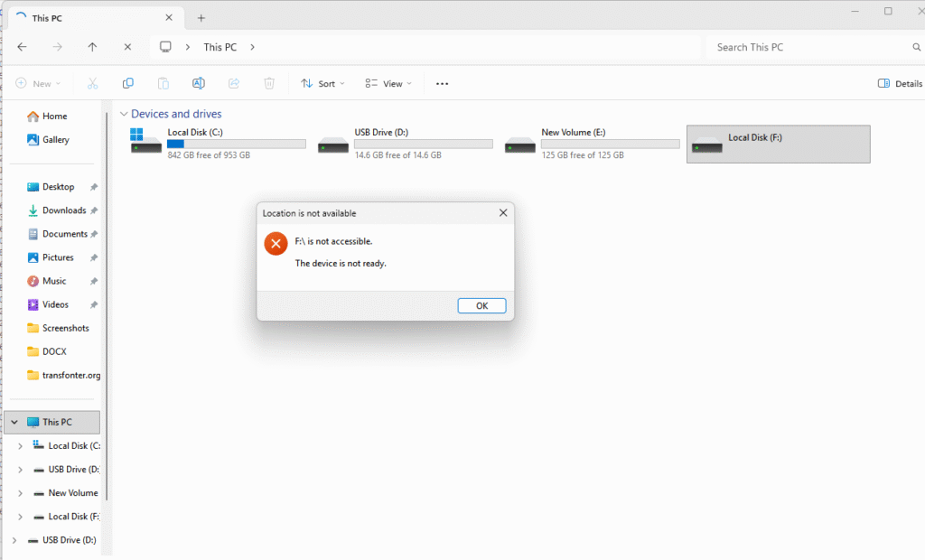The height and width of the screenshot is (560, 925).
Task: Click the Cut scissors icon
Action: 92,83
